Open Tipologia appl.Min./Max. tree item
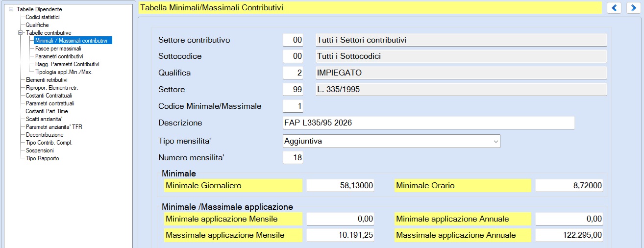644x248 pixels. (x=64, y=72)
